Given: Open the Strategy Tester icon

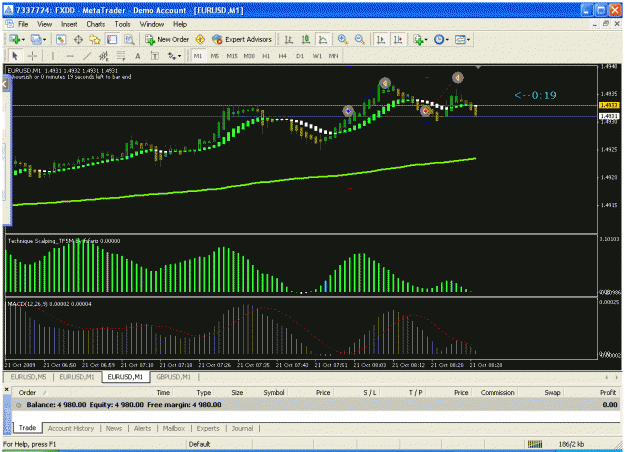Looking at the screenshot, I should click(129, 39).
